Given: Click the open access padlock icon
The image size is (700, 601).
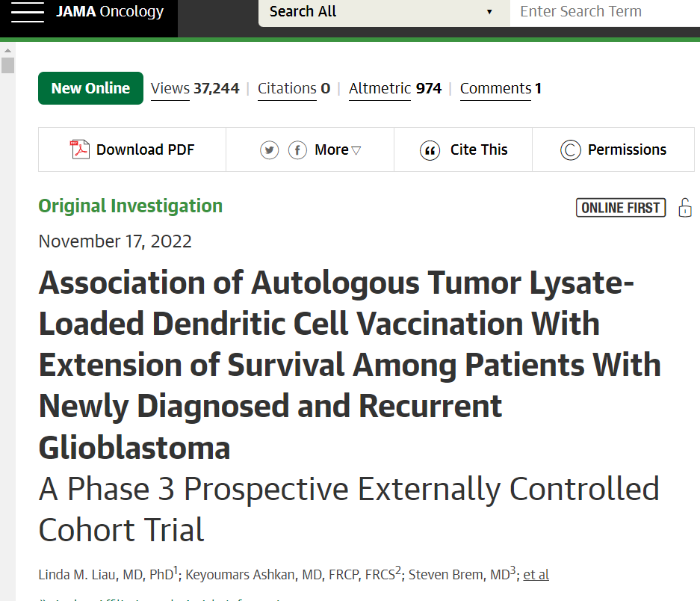Looking at the screenshot, I should point(684,208).
